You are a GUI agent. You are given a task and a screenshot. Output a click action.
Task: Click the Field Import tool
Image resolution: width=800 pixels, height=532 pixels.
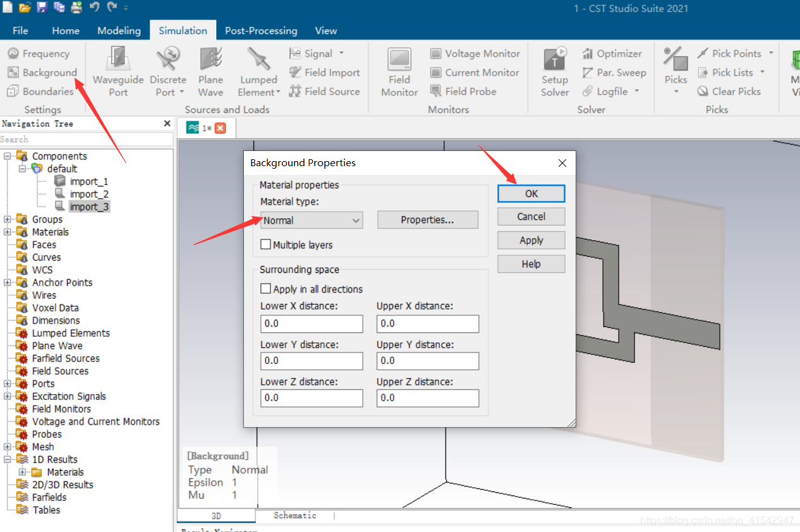click(325, 73)
